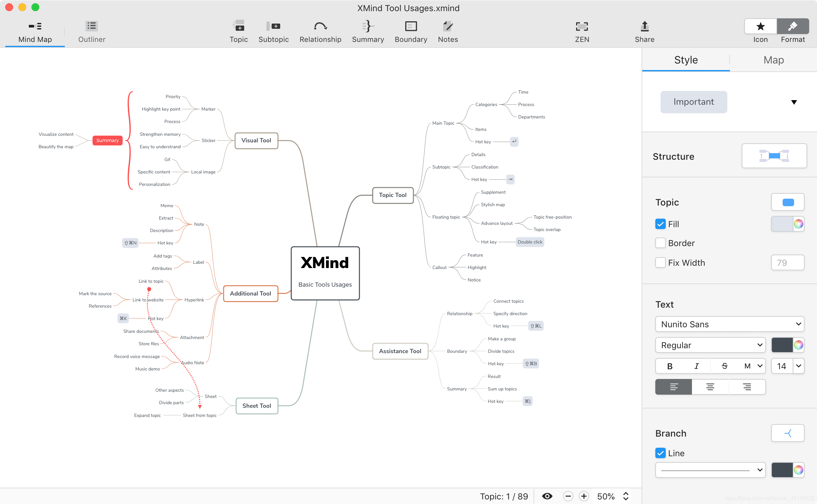Enable ZEN mode view
The image size is (817, 504).
582,31
